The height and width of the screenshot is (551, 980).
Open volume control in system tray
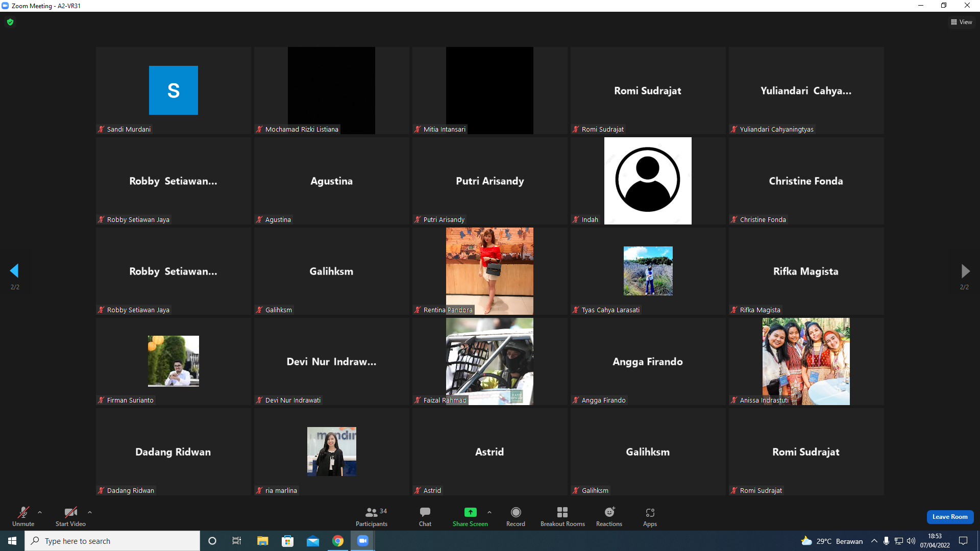coord(911,541)
